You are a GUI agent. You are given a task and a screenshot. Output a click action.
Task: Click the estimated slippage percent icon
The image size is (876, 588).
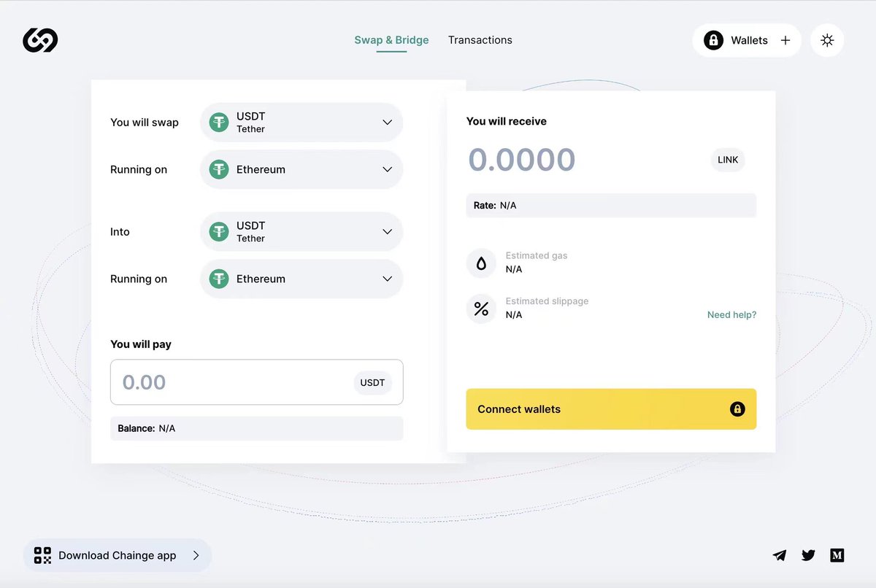pos(481,309)
